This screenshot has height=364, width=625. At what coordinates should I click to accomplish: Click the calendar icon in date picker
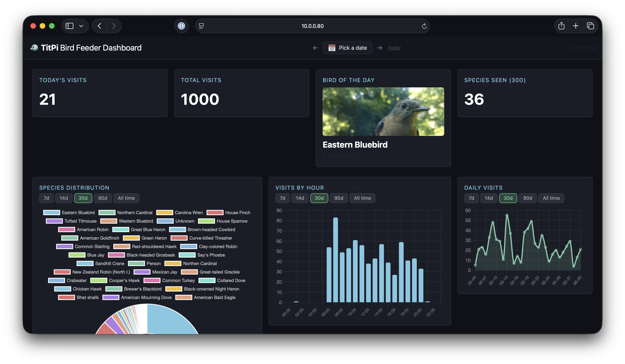pos(332,48)
